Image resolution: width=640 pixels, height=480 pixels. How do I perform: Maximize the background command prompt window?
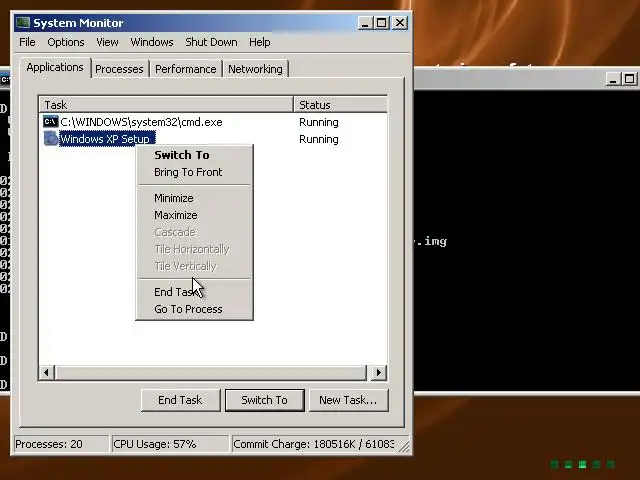[x=629, y=79]
